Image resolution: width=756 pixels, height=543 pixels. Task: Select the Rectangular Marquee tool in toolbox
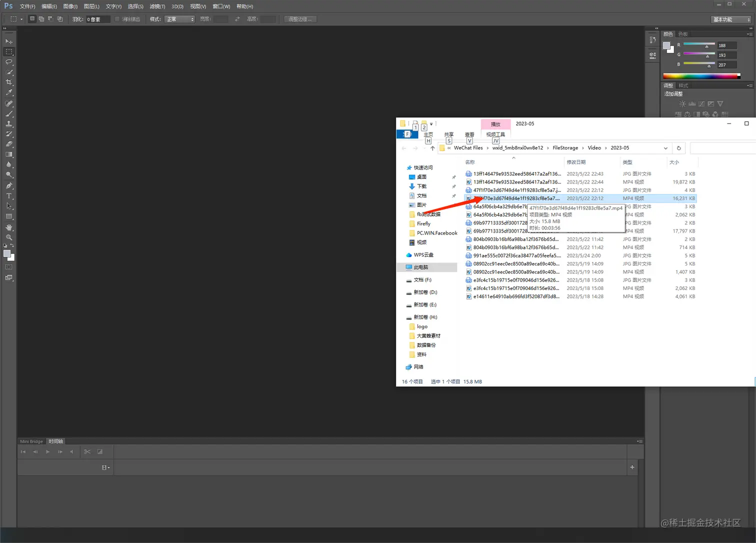coord(9,52)
